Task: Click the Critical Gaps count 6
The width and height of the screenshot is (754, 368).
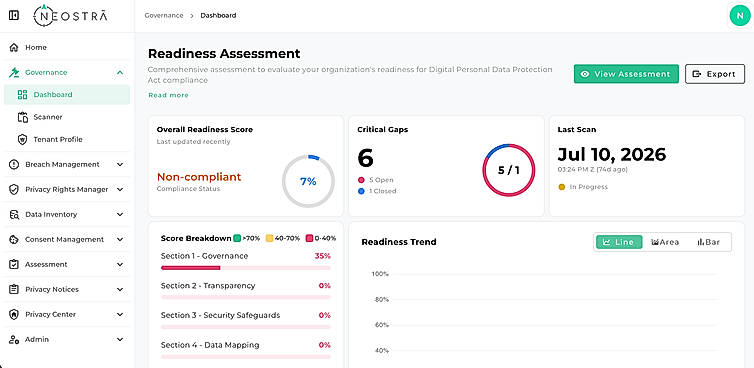Action: click(x=365, y=158)
